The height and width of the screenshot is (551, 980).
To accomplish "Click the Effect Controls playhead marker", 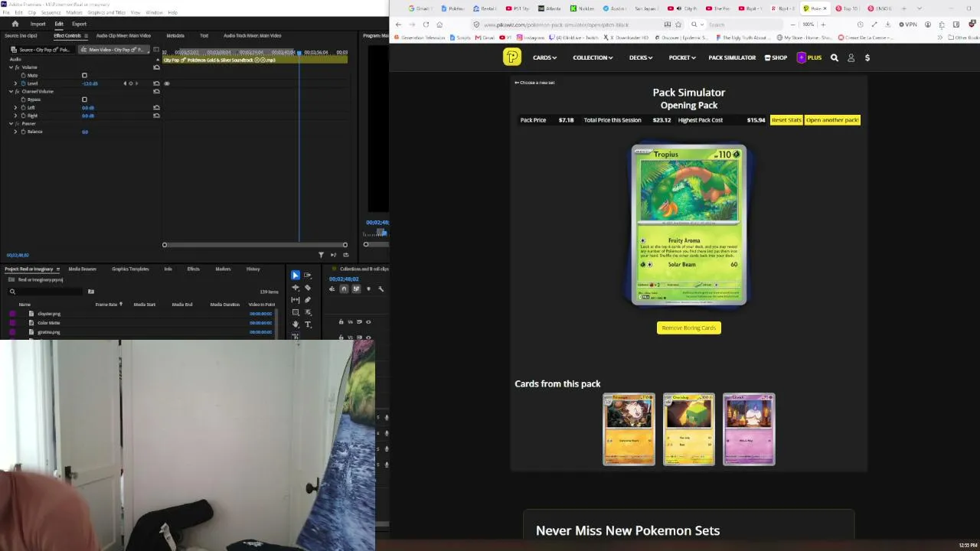I will click(x=299, y=53).
